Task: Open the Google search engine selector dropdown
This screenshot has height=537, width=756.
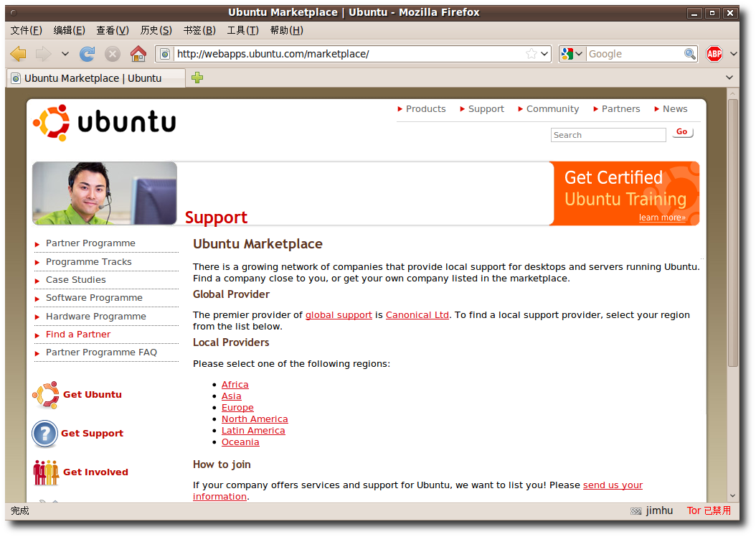Action: [x=573, y=54]
